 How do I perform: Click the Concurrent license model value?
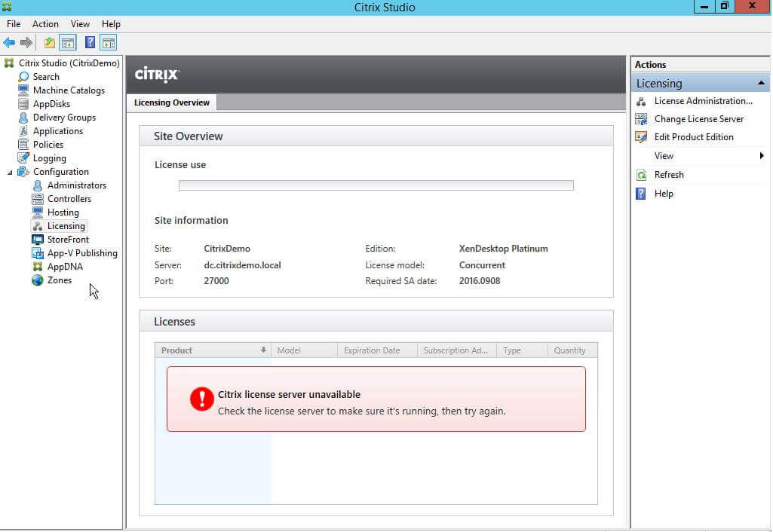[482, 265]
